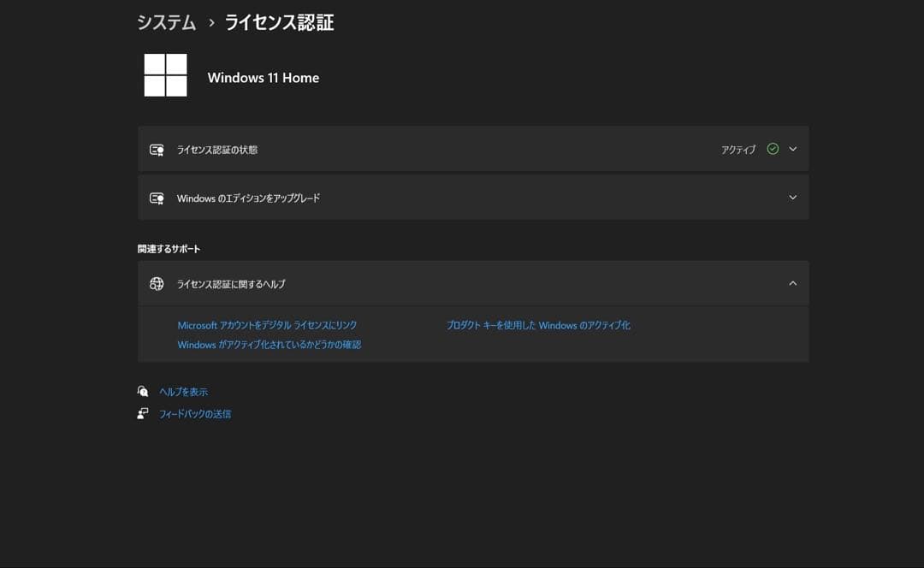
Task: Click the key icon for Windows エディションをアップグレード
Action: pyautogui.click(x=157, y=198)
